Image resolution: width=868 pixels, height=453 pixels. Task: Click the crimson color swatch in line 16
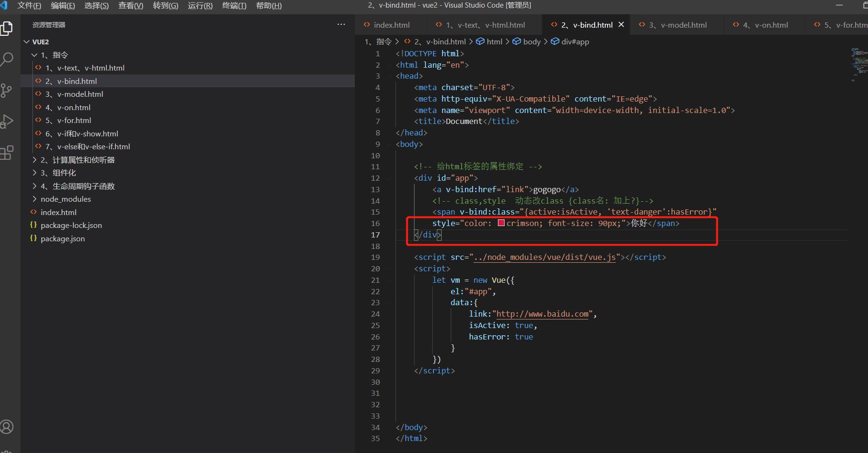pyautogui.click(x=501, y=223)
